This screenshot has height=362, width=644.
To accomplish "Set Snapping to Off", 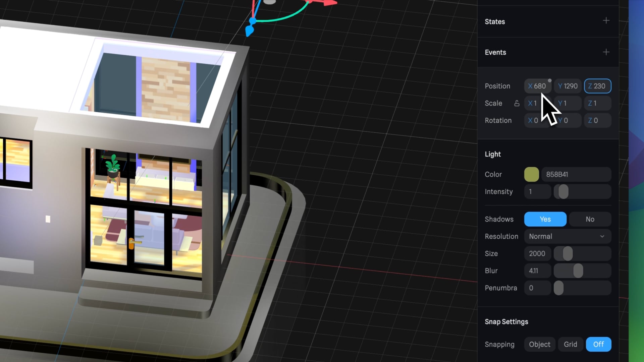I will [598, 344].
